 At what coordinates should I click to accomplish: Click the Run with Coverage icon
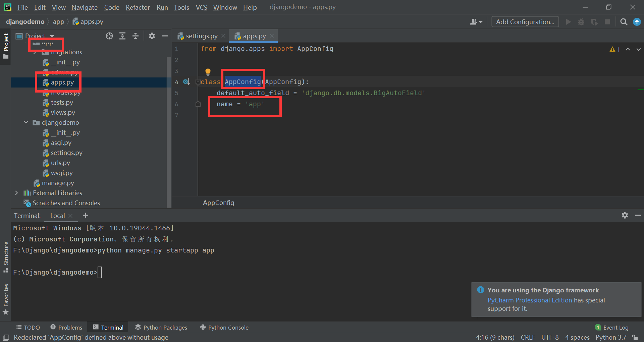[x=594, y=22]
